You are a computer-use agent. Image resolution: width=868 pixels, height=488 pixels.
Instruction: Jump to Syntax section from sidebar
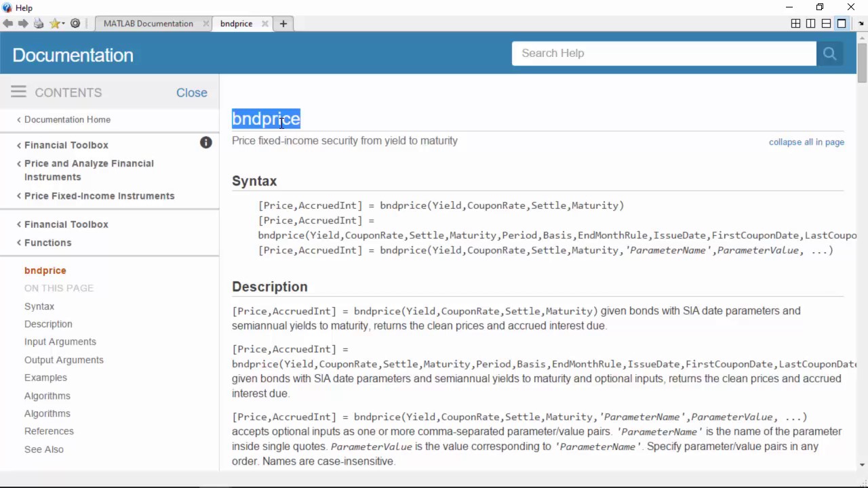[39, 306]
